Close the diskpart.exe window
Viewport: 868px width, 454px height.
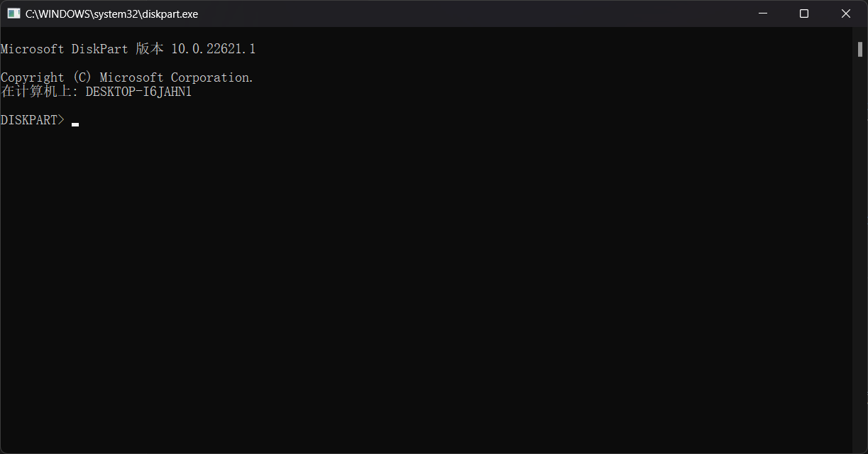click(x=846, y=13)
